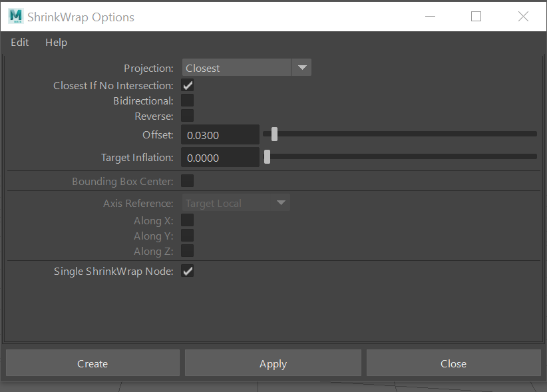Open the Edit menu
Viewport: 547px width, 392px height.
tap(20, 43)
